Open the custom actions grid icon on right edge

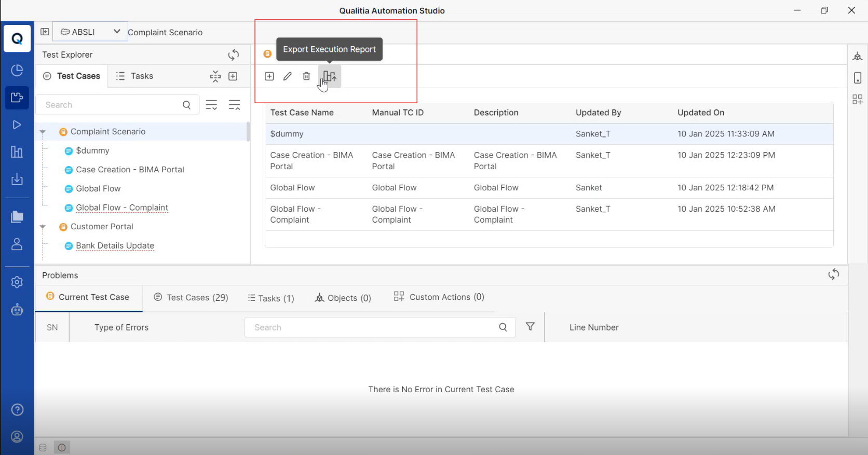[x=858, y=99]
